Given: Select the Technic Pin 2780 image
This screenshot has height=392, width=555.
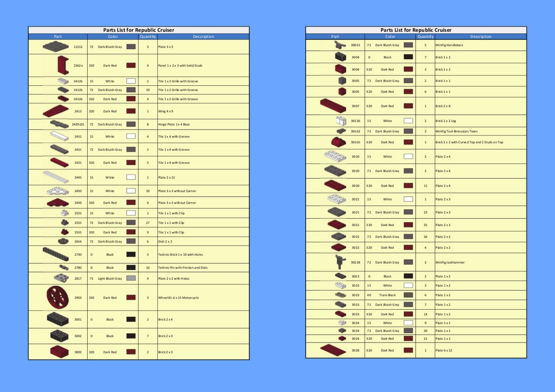Looking at the screenshot, I should click(64, 268).
